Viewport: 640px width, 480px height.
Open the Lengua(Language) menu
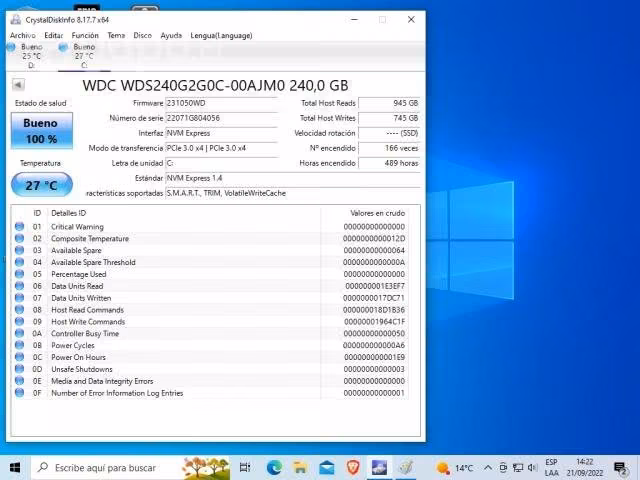tap(221, 36)
